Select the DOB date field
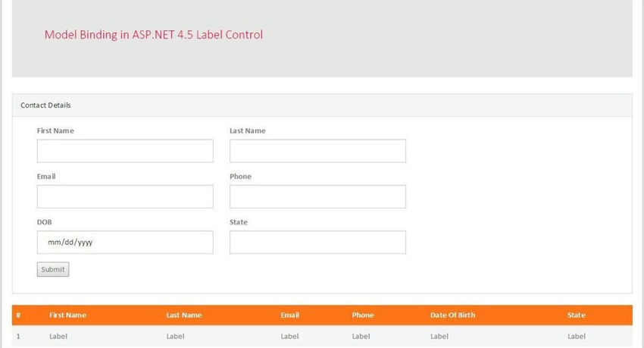The height and width of the screenshot is (348, 644). (x=125, y=242)
